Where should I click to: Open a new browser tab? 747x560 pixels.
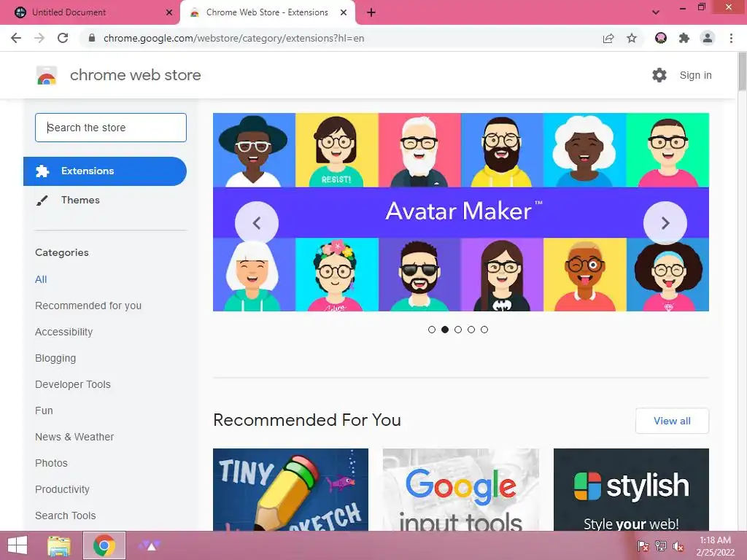(371, 12)
